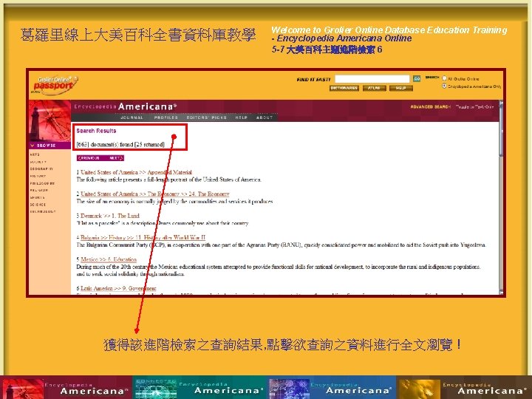Browse the Religion category
Viewport: 532px width, 399px height.
(x=39, y=191)
